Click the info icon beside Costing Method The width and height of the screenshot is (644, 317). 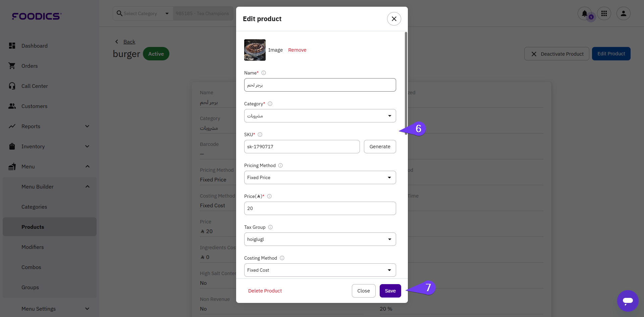point(282,258)
